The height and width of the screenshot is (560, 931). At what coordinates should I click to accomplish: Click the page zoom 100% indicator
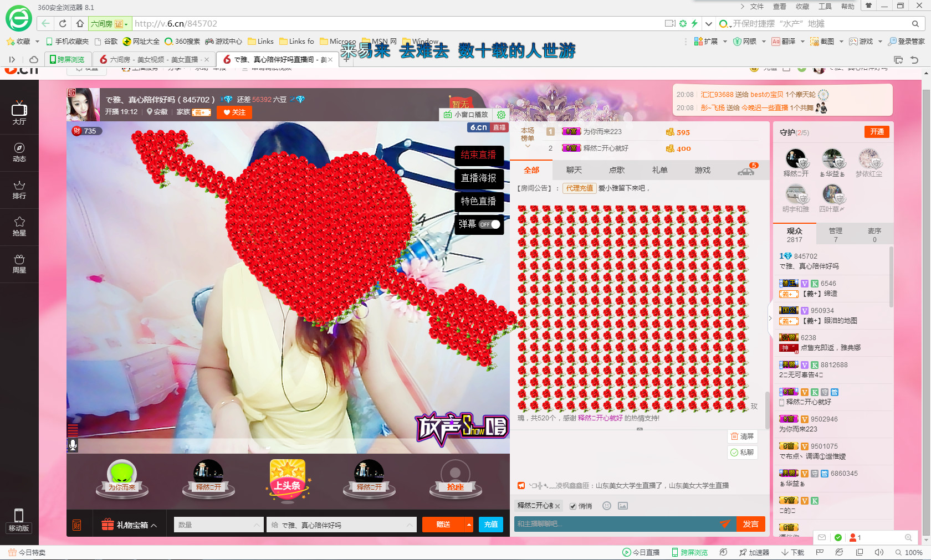(x=909, y=552)
